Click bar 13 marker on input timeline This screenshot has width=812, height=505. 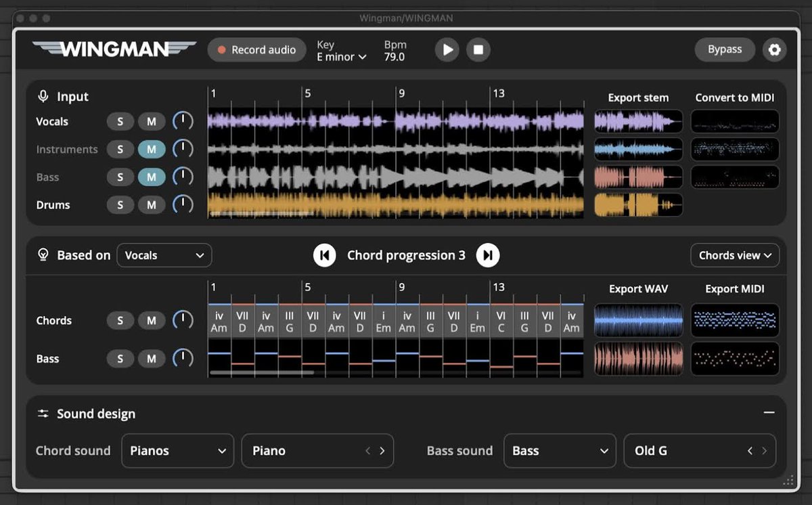click(x=499, y=93)
